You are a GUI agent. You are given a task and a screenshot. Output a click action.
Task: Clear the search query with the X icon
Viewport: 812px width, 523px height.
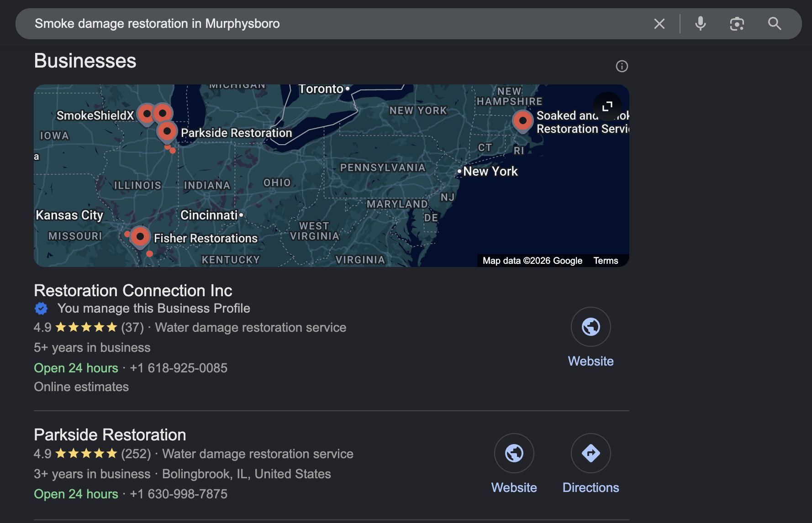pyautogui.click(x=659, y=24)
